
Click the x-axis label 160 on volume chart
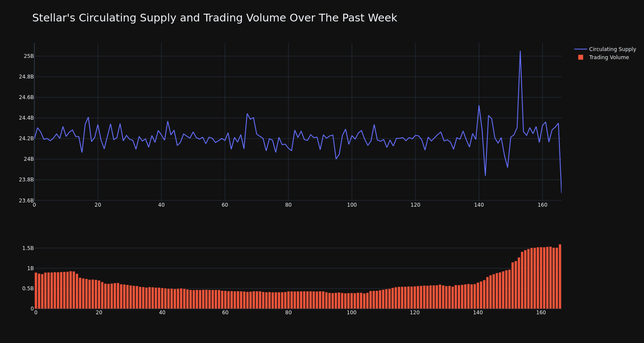click(x=541, y=313)
